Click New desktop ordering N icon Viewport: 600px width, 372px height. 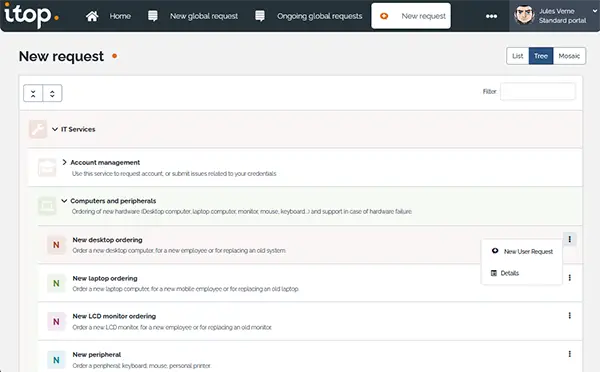click(x=56, y=245)
